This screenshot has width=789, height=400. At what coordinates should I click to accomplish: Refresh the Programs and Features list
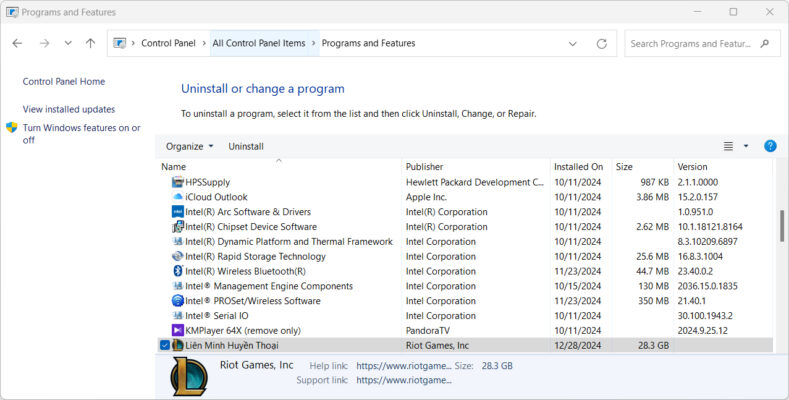601,44
